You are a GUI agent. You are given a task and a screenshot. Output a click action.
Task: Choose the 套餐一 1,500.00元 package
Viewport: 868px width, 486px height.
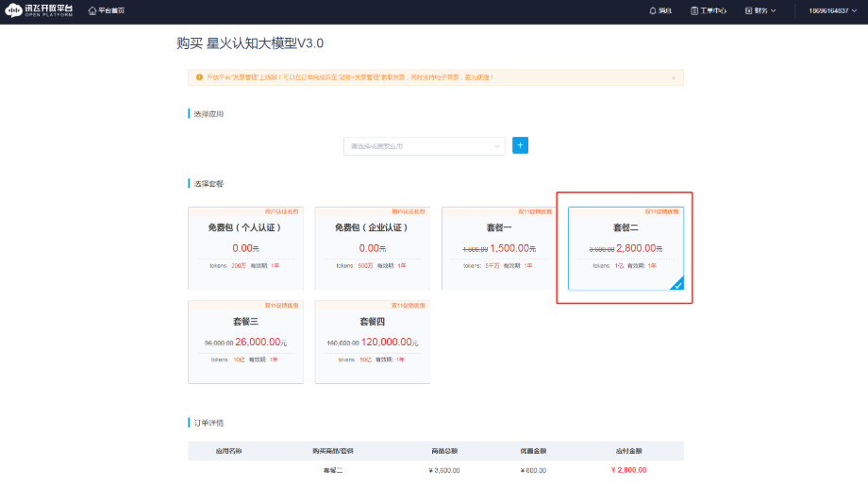point(498,247)
